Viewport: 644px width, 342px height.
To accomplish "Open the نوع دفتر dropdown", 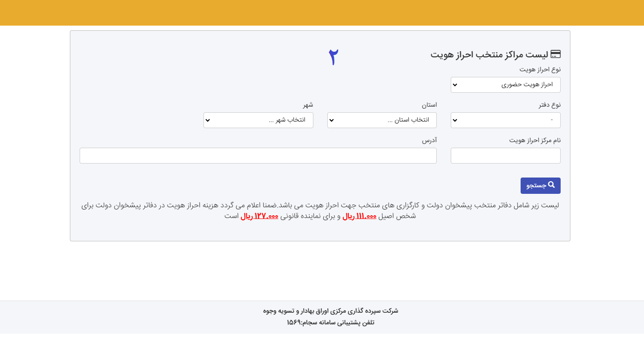I will point(505,120).
